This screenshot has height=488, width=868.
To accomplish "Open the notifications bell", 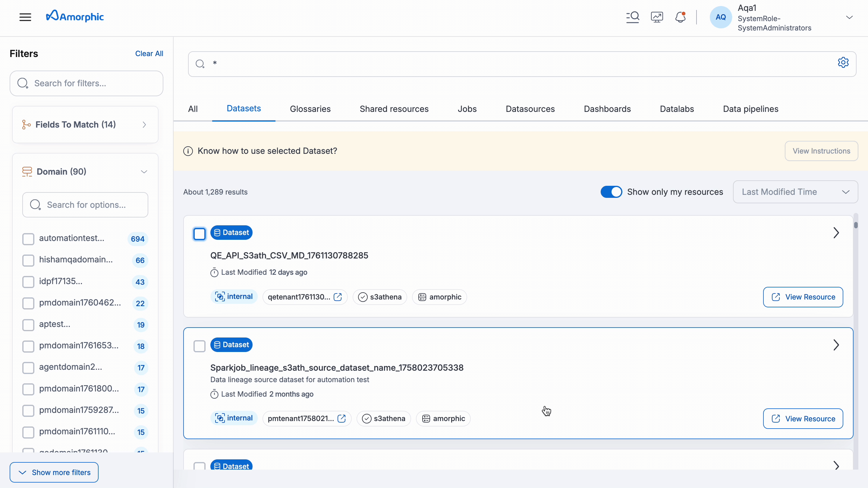I will point(681,17).
